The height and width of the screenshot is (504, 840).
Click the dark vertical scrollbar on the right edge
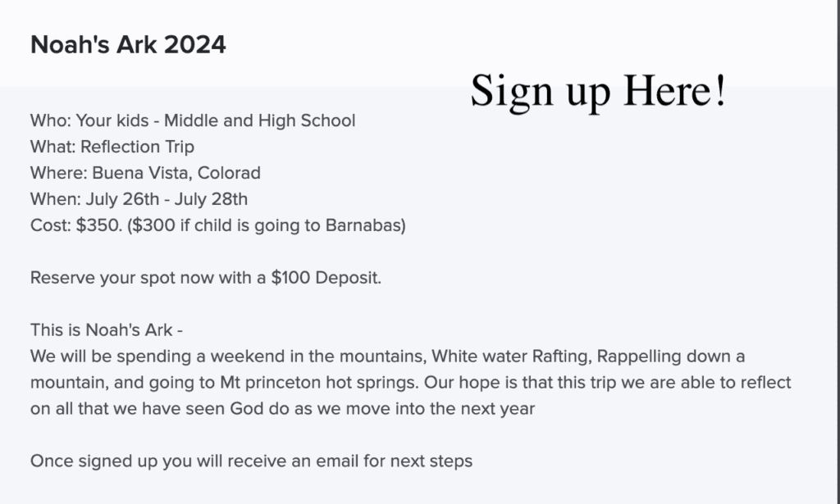(838, 252)
